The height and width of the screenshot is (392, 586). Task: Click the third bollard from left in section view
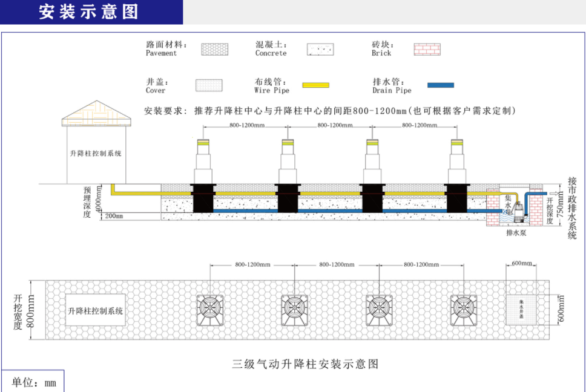(x=372, y=175)
